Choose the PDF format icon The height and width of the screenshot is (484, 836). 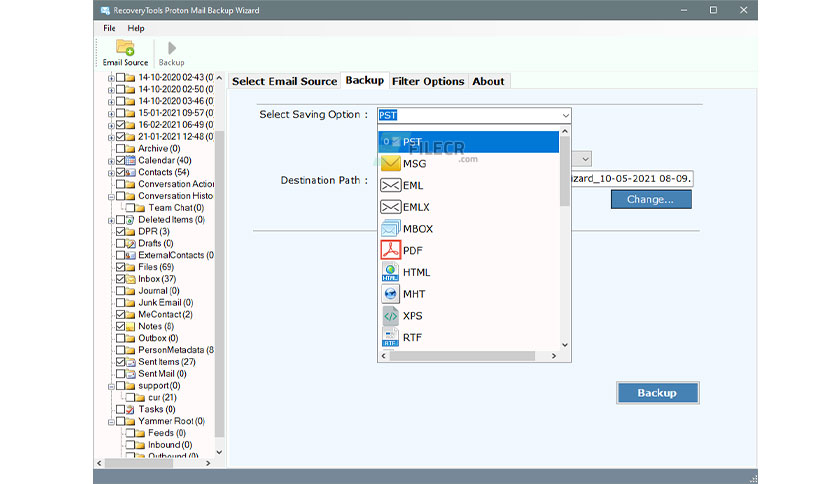390,251
